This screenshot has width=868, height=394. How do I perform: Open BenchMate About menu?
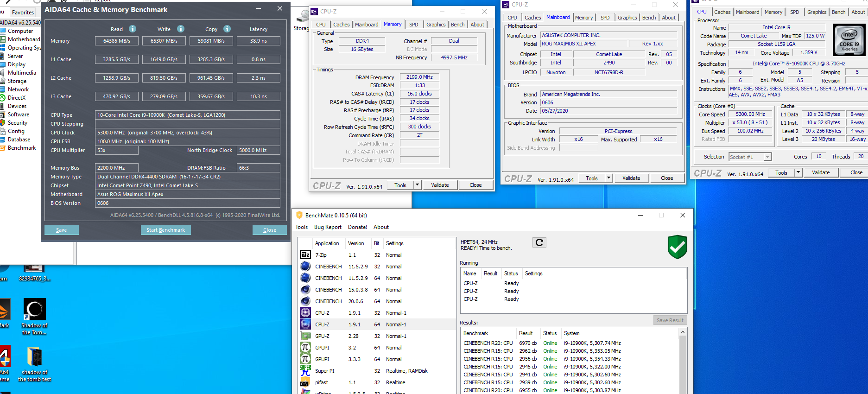[x=381, y=227]
